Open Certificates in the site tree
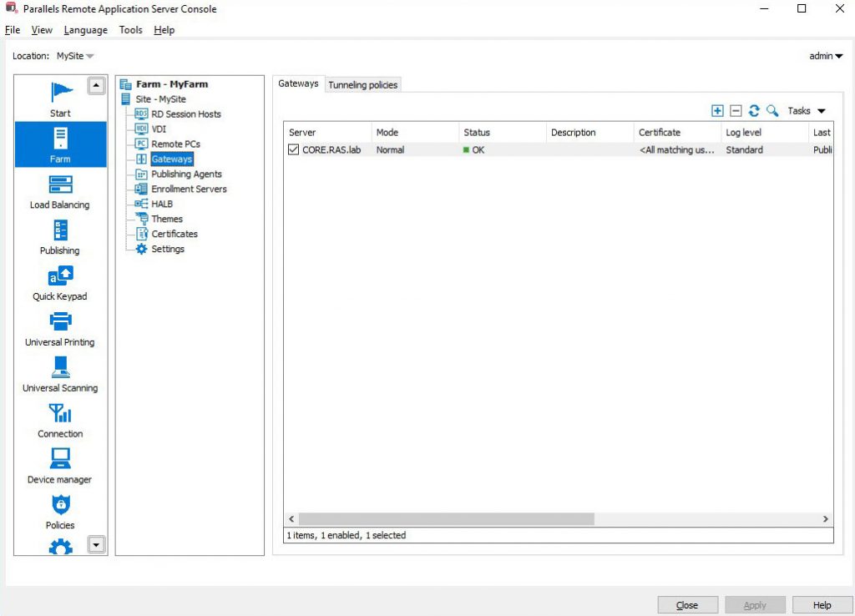This screenshot has width=855, height=616. tap(174, 234)
